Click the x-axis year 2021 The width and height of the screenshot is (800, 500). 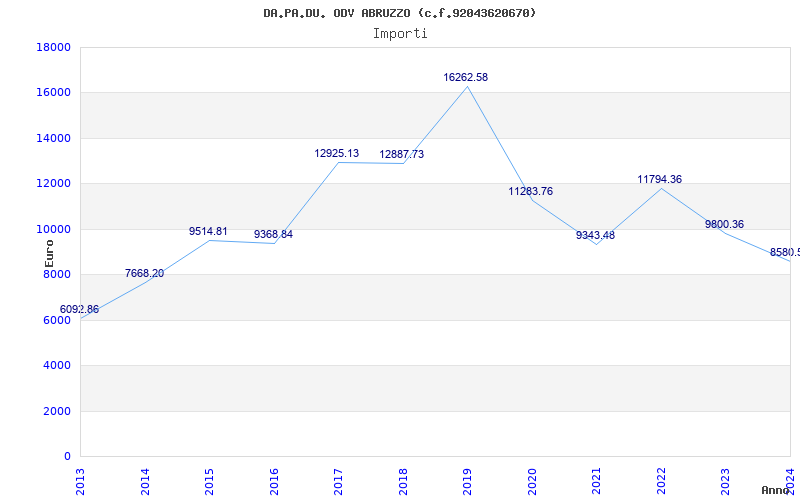click(596, 482)
